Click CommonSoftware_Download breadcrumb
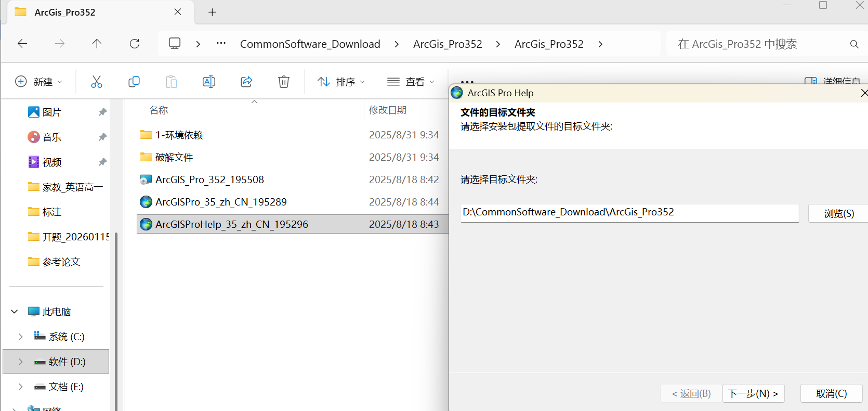 pyautogui.click(x=310, y=44)
